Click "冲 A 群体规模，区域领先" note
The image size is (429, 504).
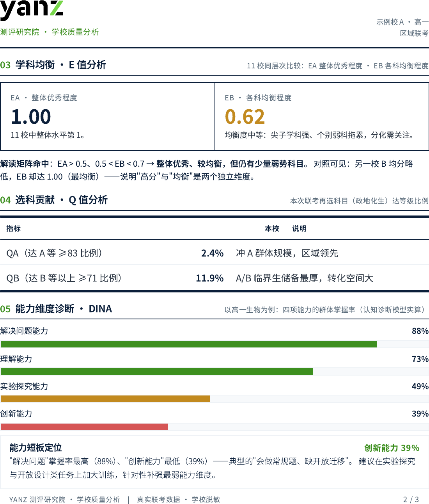click(x=287, y=253)
